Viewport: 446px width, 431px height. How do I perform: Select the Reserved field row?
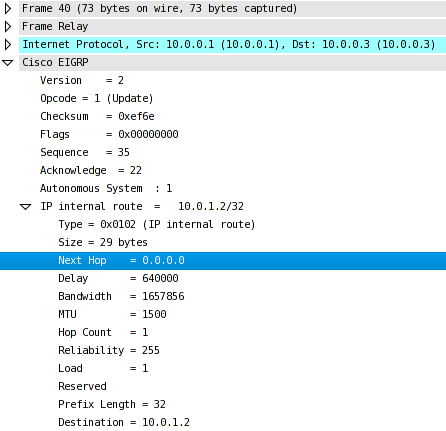pyautogui.click(x=82, y=386)
